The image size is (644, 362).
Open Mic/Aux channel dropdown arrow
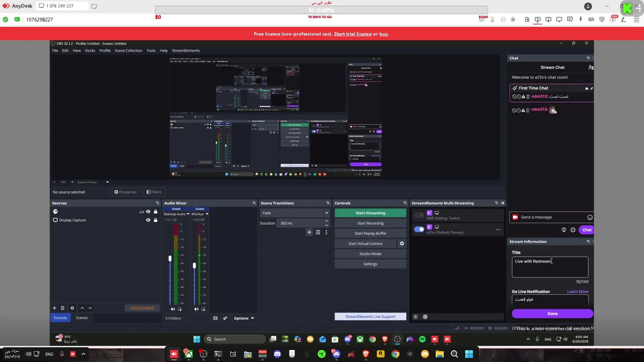click(x=207, y=214)
